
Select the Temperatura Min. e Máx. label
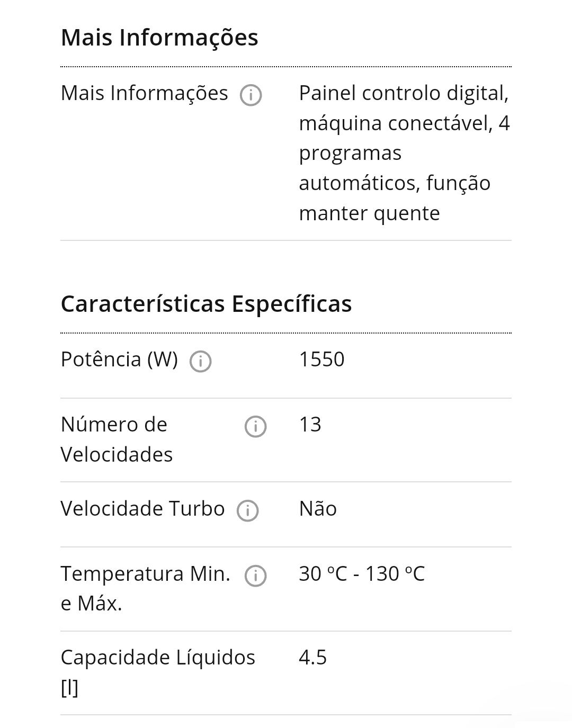pyautogui.click(x=146, y=588)
